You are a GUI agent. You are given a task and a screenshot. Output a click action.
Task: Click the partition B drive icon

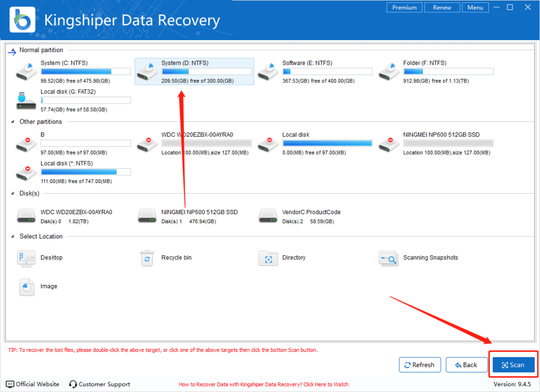26,144
